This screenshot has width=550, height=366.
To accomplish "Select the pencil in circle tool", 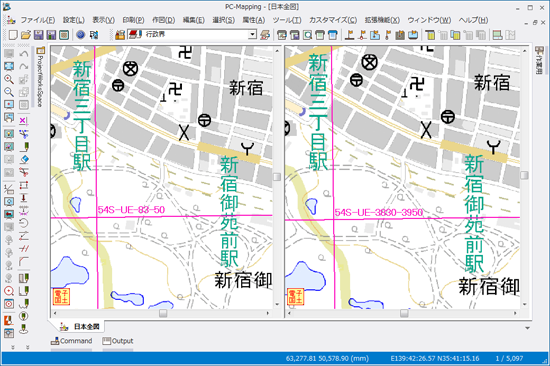I will tap(24, 317).
